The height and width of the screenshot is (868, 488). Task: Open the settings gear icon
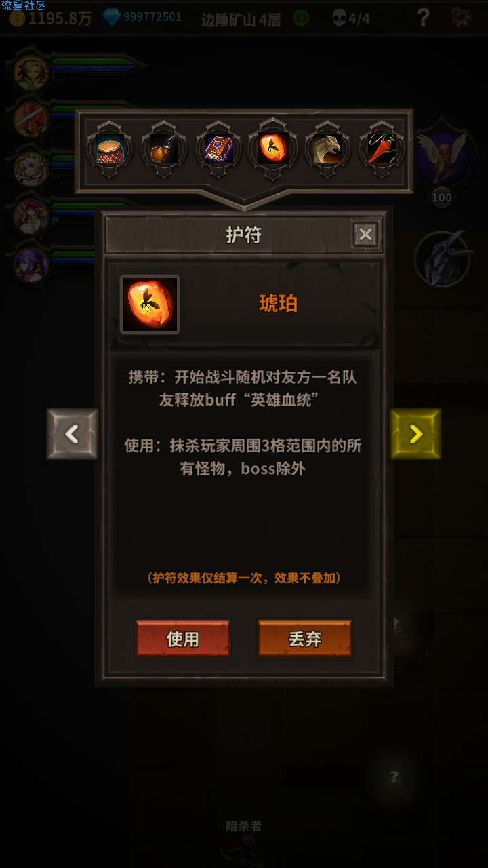(x=462, y=18)
